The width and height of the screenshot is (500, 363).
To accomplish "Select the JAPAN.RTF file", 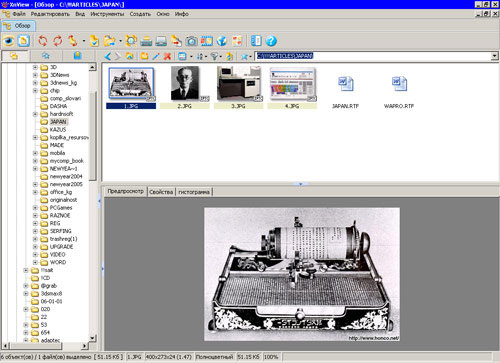I will (345, 91).
